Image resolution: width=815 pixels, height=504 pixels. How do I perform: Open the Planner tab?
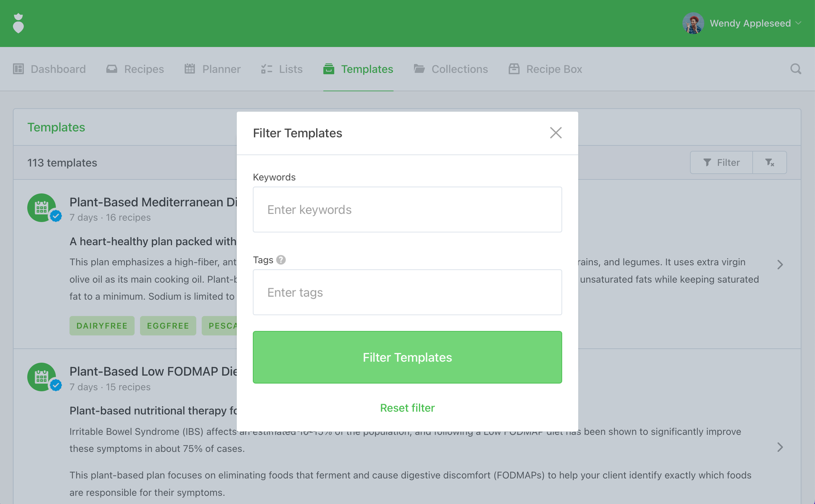point(213,69)
